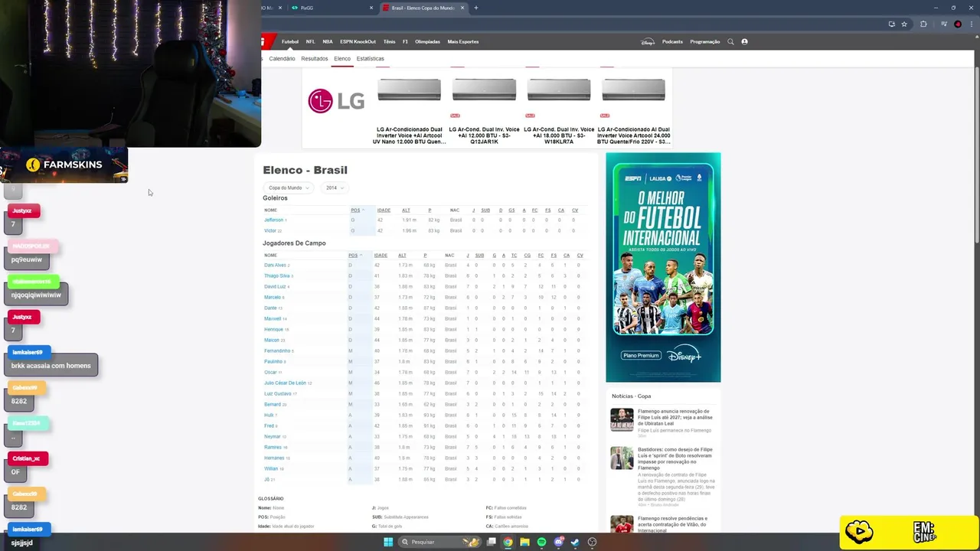Click the Plano Premium button in Disney+ ad
Viewport: 980px width, 551px height.
coord(641,355)
